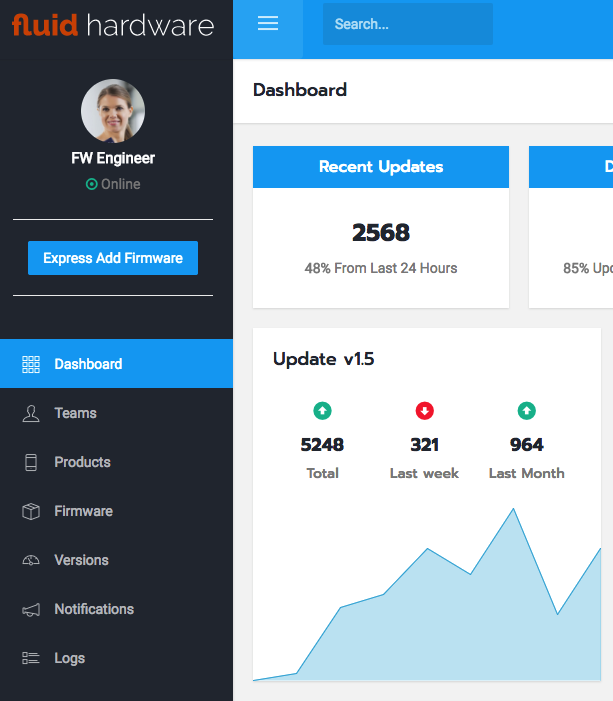This screenshot has width=613, height=701.
Task: Click the Versions gauge icon
Action: [31, 560]
